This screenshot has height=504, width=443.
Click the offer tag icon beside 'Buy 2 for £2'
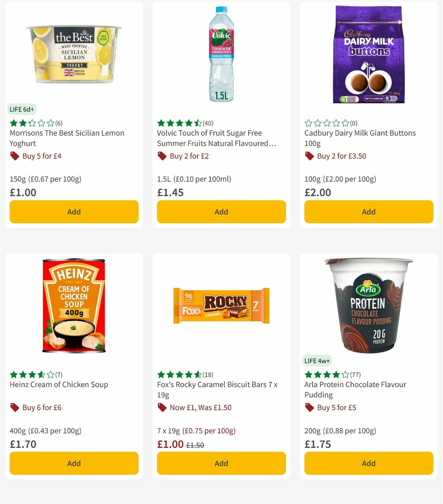(162, 156)
